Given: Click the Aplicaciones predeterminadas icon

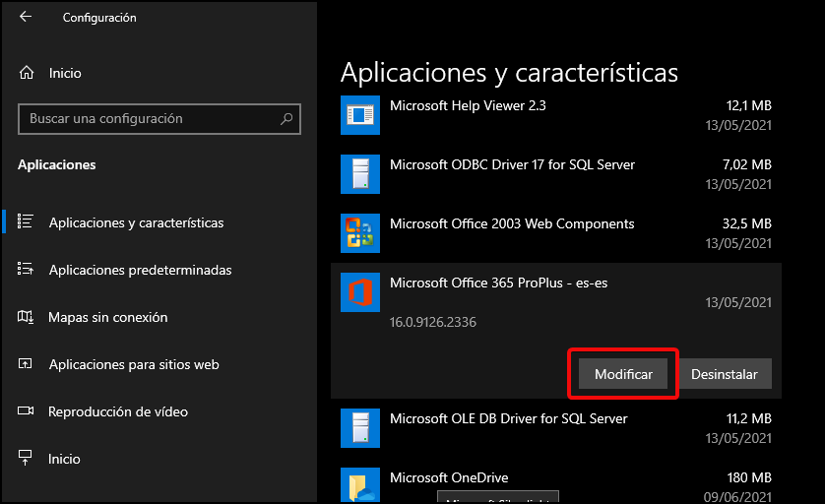Looking at the screenshot, I should (26, 269).
